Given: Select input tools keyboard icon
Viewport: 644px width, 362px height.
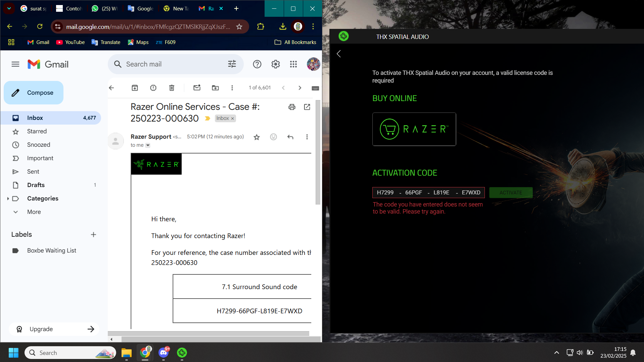Looking at the screenshot, I should 315,88.
